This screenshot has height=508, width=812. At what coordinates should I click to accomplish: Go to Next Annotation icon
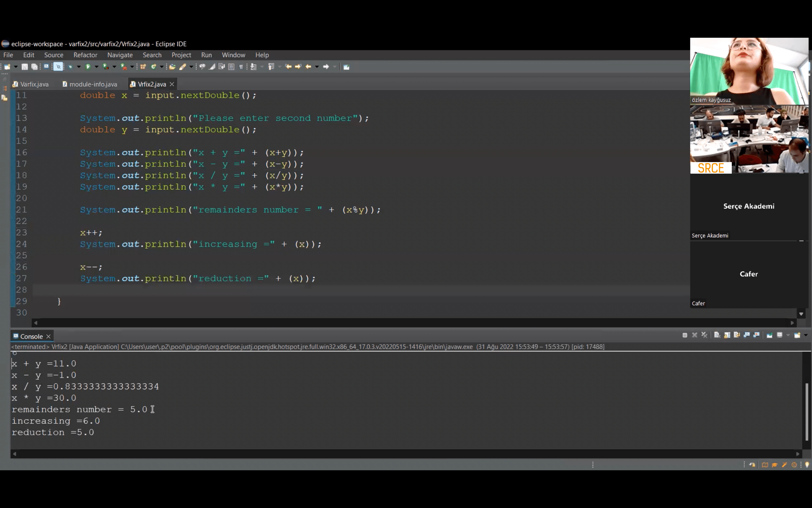[x=254, y=67]
